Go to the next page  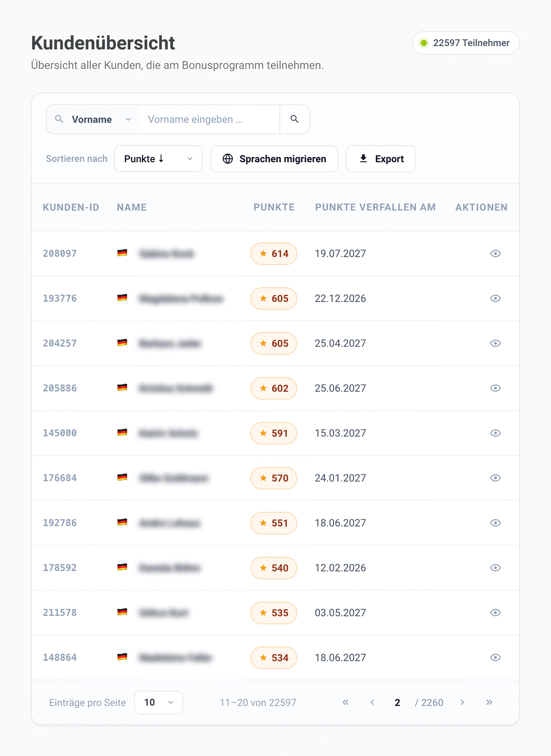(462, 702)
